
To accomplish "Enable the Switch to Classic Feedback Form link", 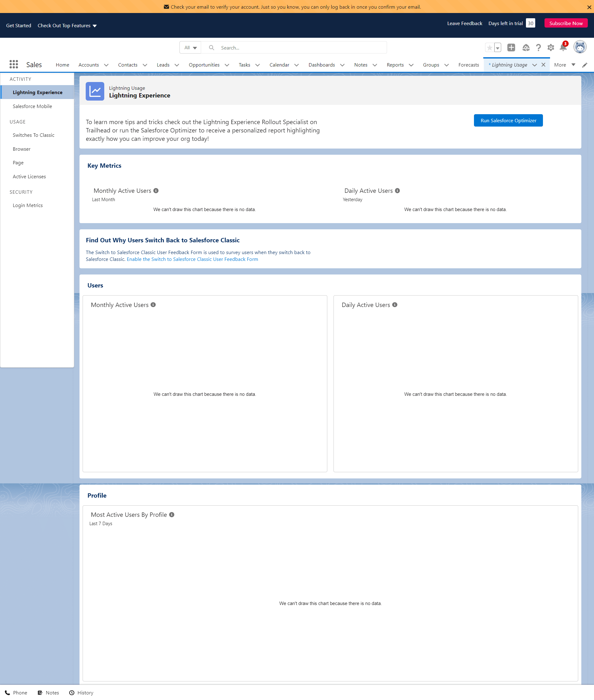I will click(192, 259).
